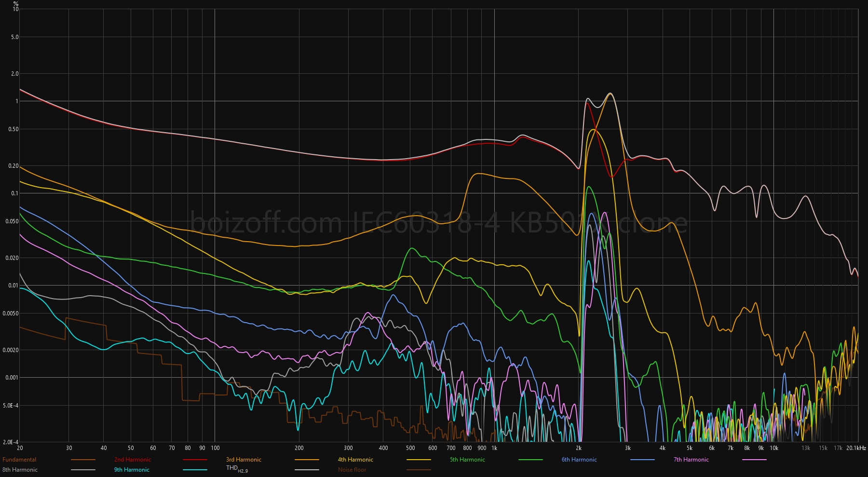Click the 1k frequency axis label

494,448
